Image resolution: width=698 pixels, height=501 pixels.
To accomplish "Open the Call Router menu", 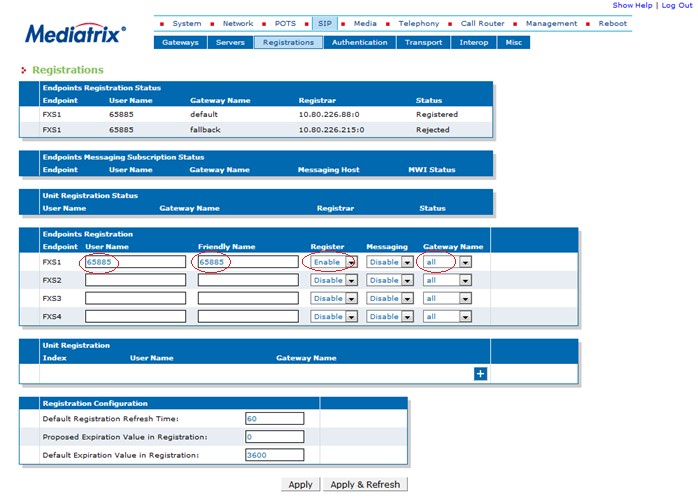I will pyautogui.click(x=483, y=24).
